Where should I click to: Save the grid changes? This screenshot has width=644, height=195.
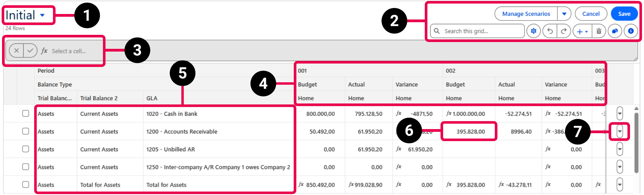tap(624, 14)
